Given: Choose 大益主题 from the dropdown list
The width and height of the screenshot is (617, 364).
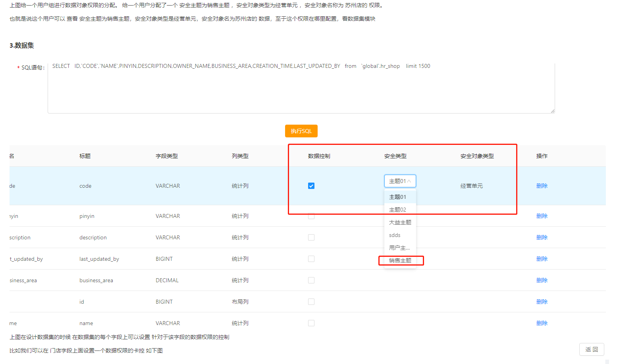Looking at the screenshot, I should click(x=400, y=222).
